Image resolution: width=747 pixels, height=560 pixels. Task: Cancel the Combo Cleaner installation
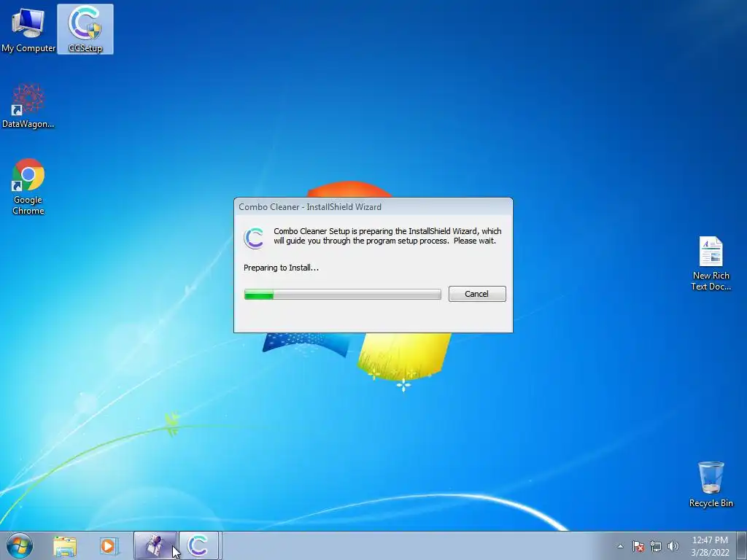click(x=477, y=294)
